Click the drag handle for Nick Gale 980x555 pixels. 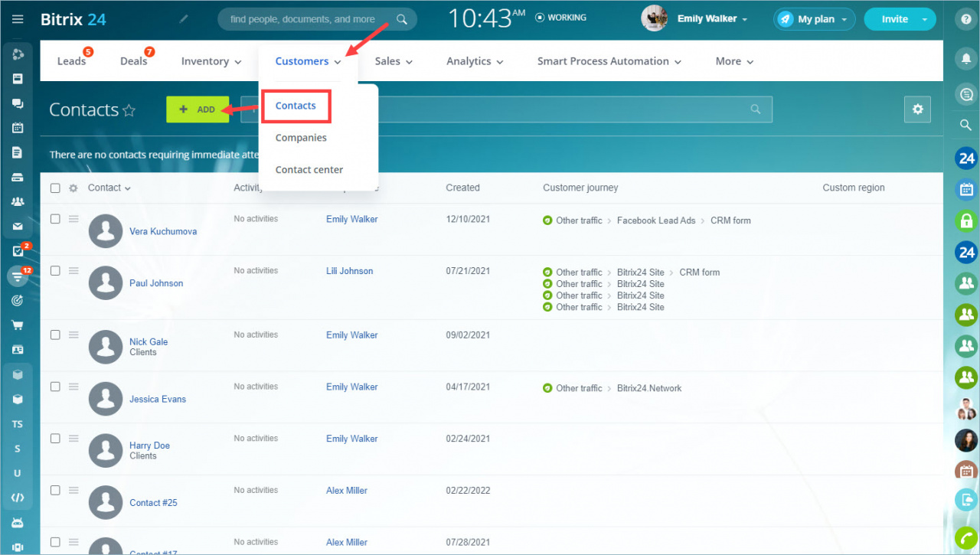(x=73, y=335)
